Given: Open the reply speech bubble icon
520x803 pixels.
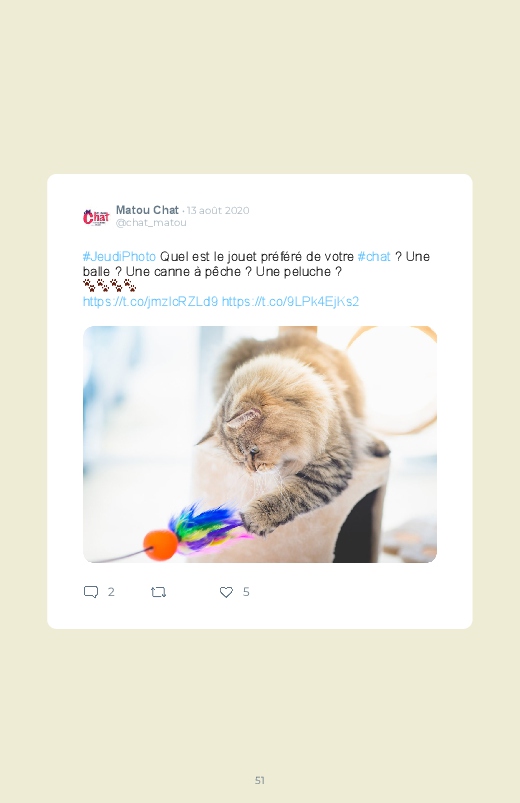Looking at the screenshot, I should pyautogui.click(x=91, y=592).
